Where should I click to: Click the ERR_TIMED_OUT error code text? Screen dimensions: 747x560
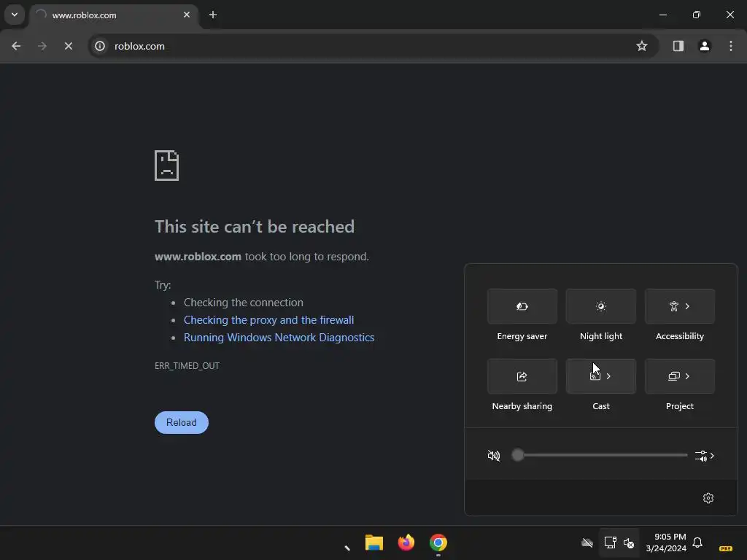[187, 366]
